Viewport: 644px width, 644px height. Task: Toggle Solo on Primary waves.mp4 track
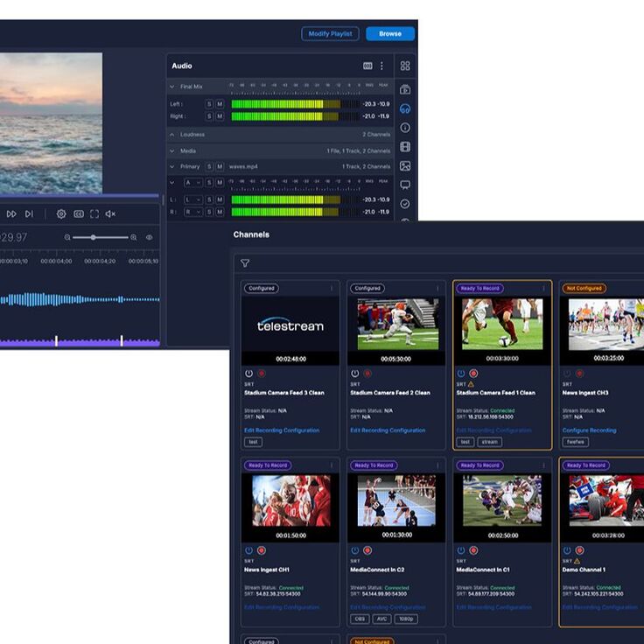[x=209, y=167]
